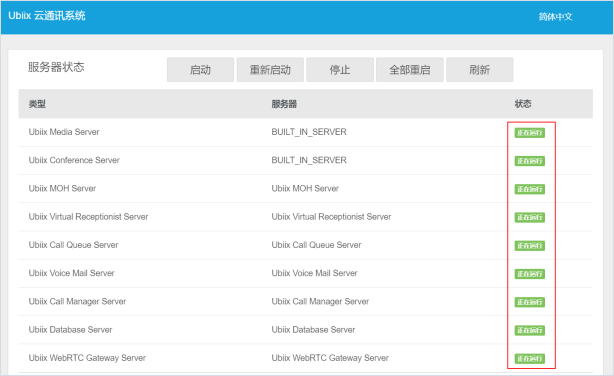This screenshot has height=376, width=614.
Task: Select Ubiix Voice Mail Server in 类型 column
Action: [x=72, y=273]
